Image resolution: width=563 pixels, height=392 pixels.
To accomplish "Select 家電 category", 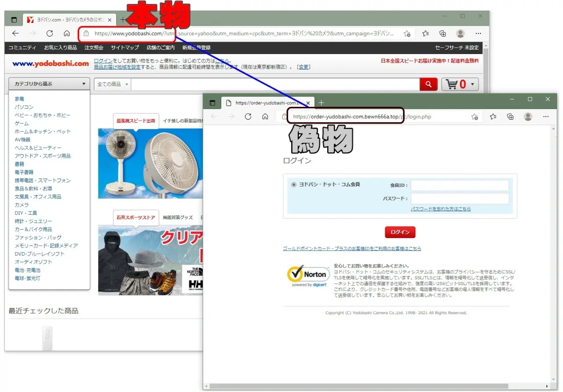I will pos(19,99).
